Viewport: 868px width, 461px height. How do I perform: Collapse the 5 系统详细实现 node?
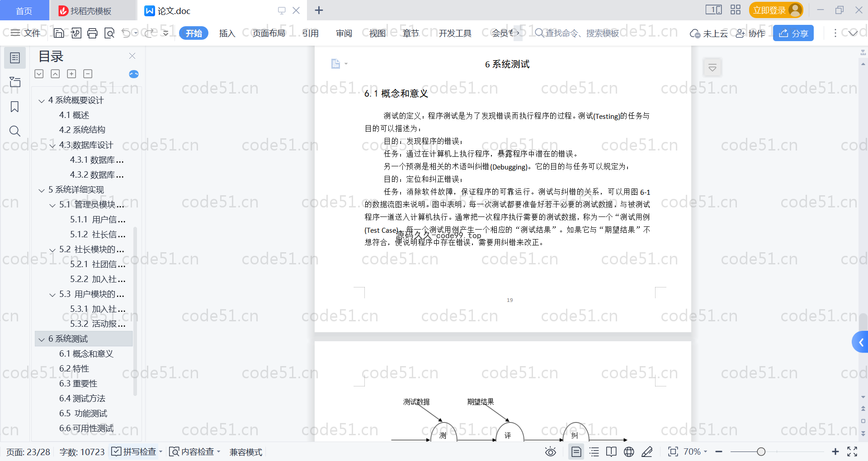click(x=42, y=190)
